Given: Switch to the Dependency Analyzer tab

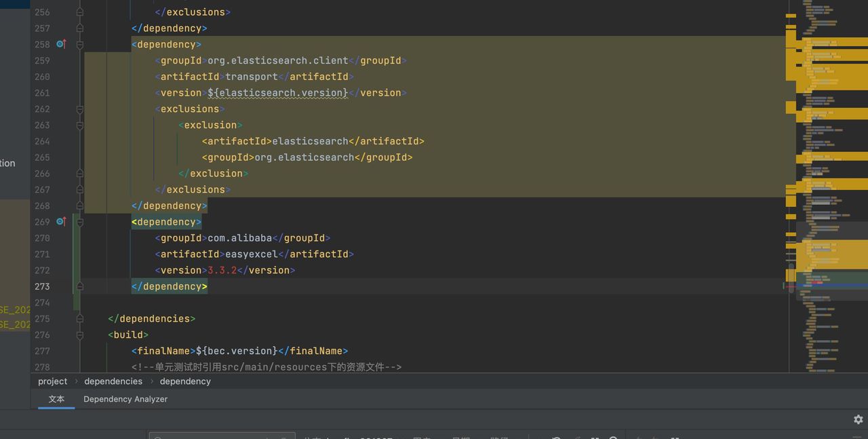Looking at the screenshot, I should coord(125,399).
